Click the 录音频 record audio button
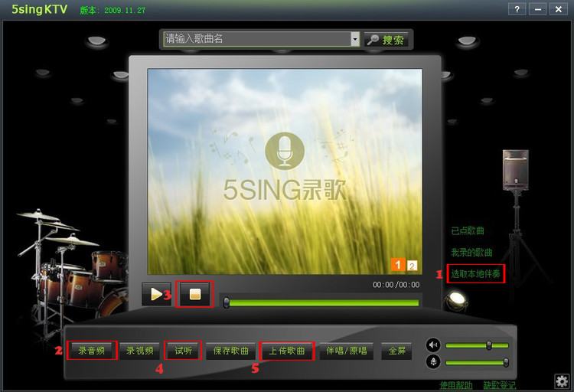574x392 pixels. pyautogui.click(x=92, y=351)
